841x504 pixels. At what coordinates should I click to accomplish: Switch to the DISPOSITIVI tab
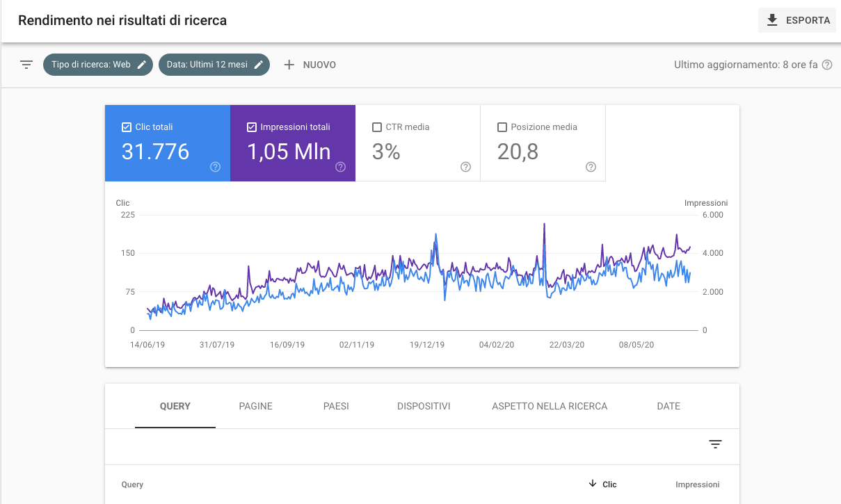click(x=424, y=406)
